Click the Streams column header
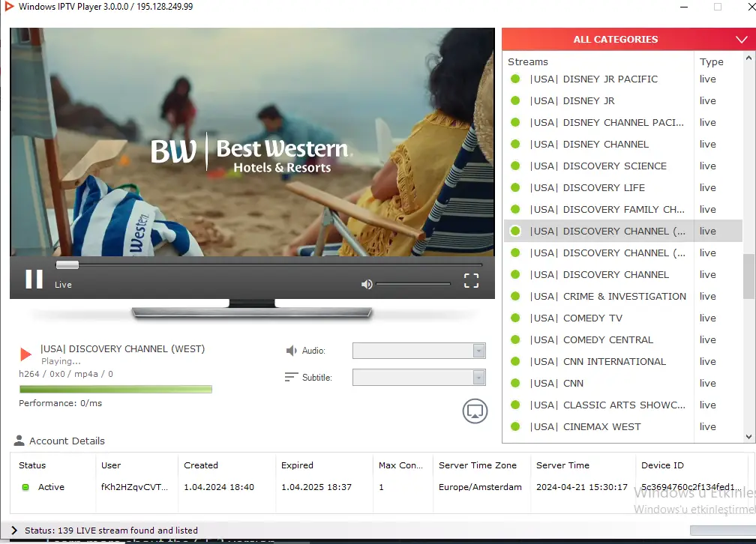The width and height of the screenshot is (756, 544). (x=528, y=61)
